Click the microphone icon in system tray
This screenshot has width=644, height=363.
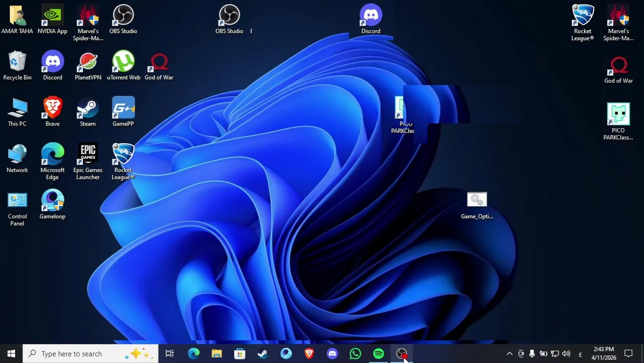click(x=532, y=354)
